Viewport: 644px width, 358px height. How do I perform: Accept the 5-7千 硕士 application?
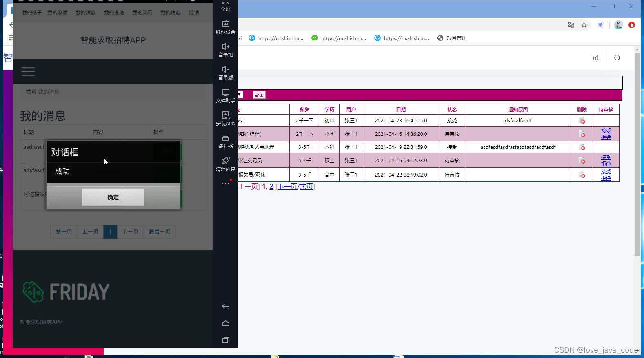pyautogui.click(x=606, y=157)
